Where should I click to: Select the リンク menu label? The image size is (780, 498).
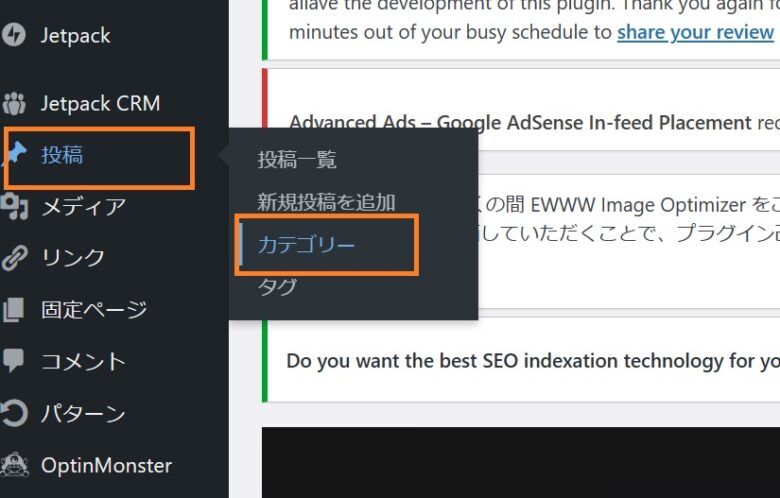point(73,258)
